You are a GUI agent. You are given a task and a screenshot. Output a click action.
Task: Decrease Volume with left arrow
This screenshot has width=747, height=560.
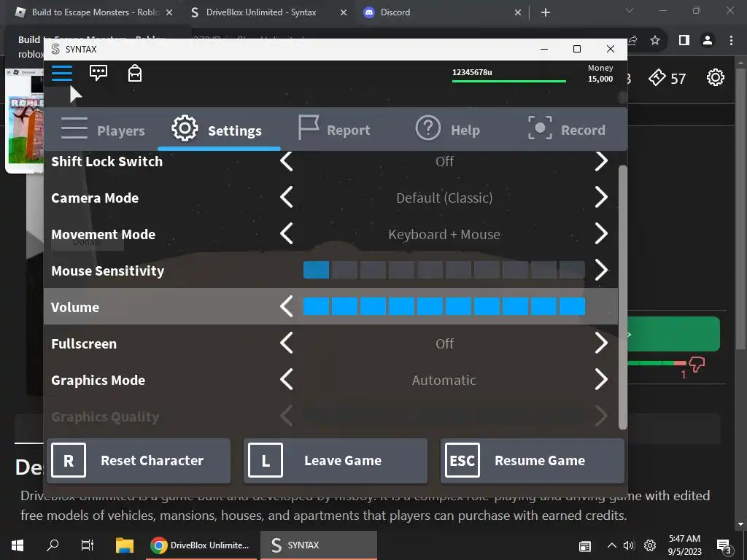click(x=286, y=307)
